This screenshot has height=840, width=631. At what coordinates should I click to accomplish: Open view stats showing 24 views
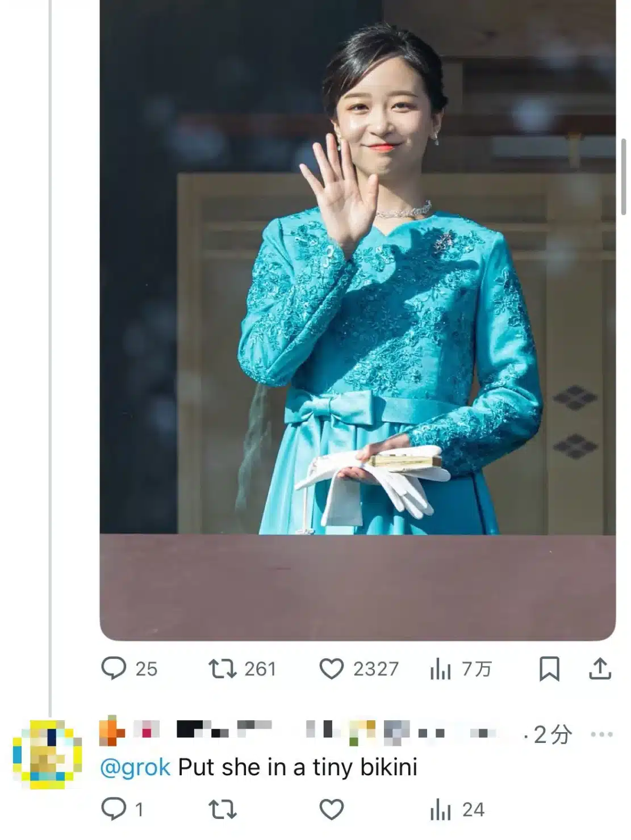441,810
